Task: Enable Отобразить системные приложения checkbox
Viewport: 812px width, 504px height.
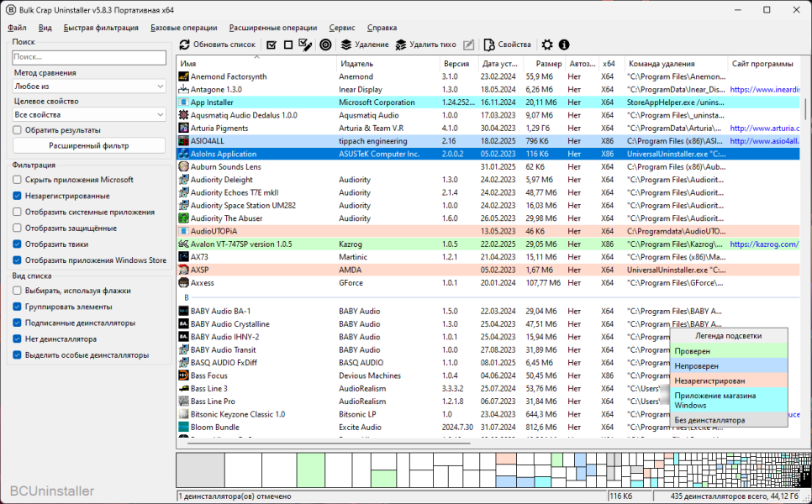Action: 17,213
